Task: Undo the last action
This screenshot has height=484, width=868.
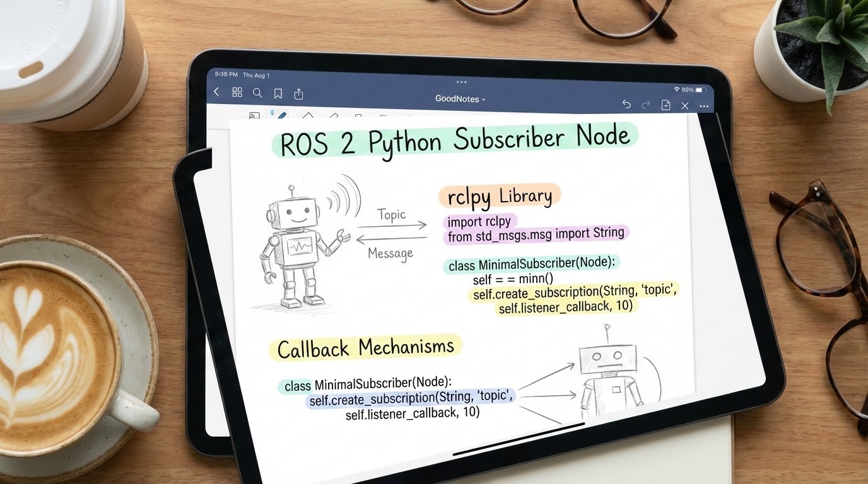Action: pos(626,104)
